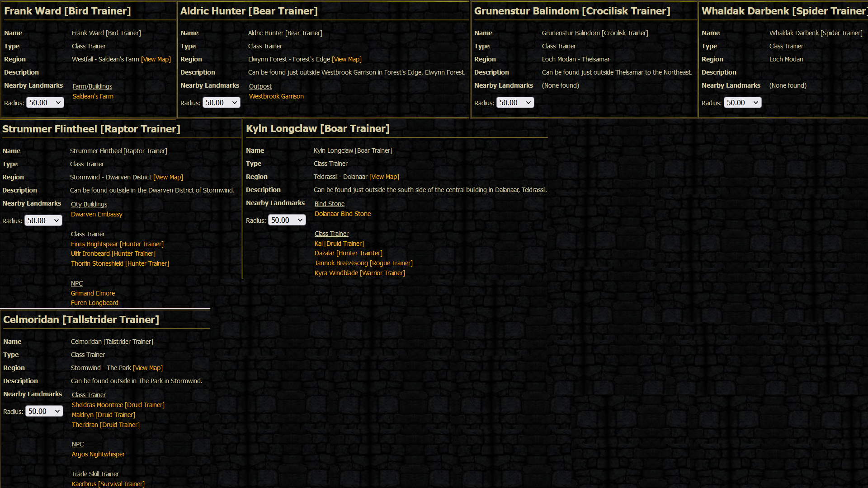Select the Westbrook Garrison landmark link
868x488 pixels.
(276, 96)
